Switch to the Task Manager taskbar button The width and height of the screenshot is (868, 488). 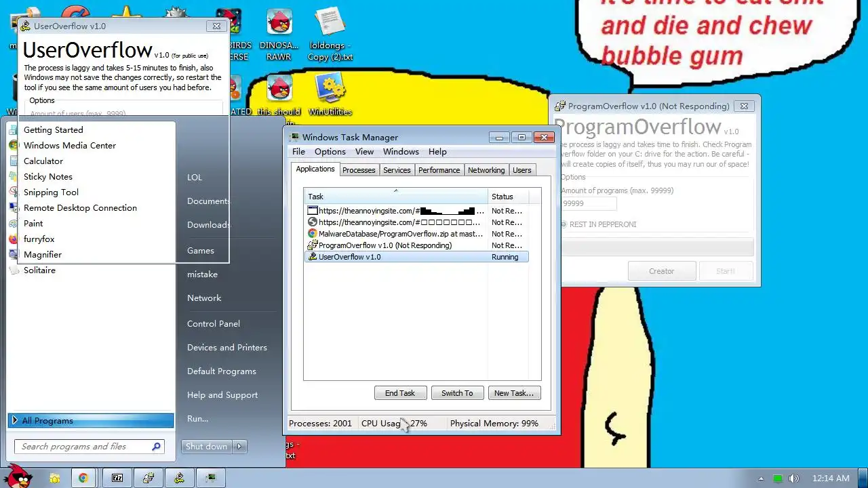tap(211, 478)
